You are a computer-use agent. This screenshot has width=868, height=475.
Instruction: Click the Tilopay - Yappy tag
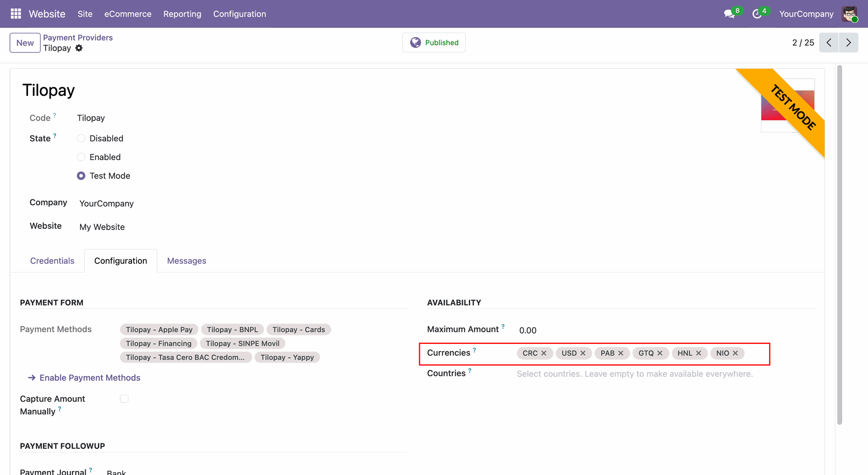[287, 357]
